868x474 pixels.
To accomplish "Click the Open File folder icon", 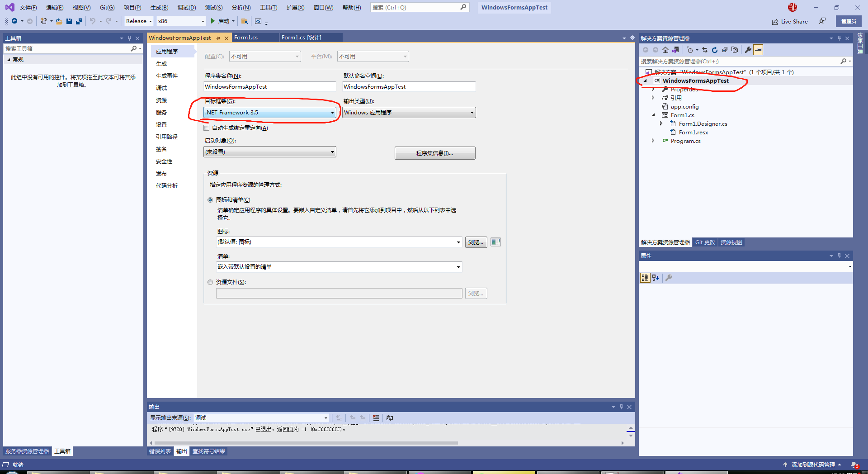I will (x=59, y=21).
